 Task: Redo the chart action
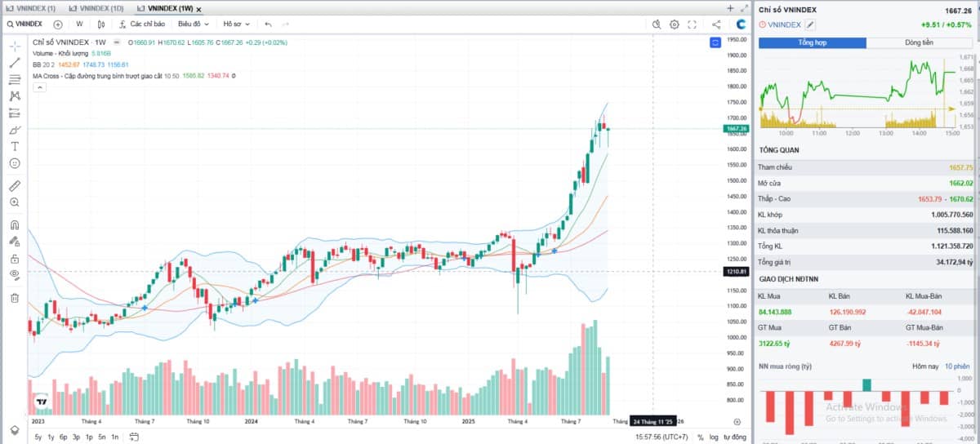[x=285, y=24]
